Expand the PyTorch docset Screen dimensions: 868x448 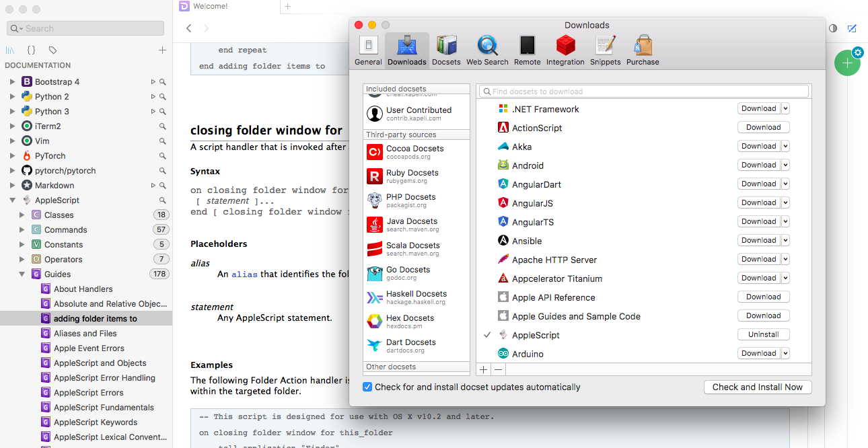click(12, 155)
